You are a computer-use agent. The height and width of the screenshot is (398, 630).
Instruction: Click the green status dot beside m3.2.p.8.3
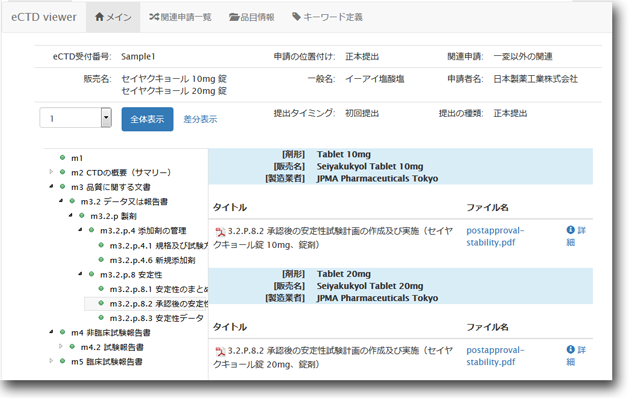pos(101,317)
